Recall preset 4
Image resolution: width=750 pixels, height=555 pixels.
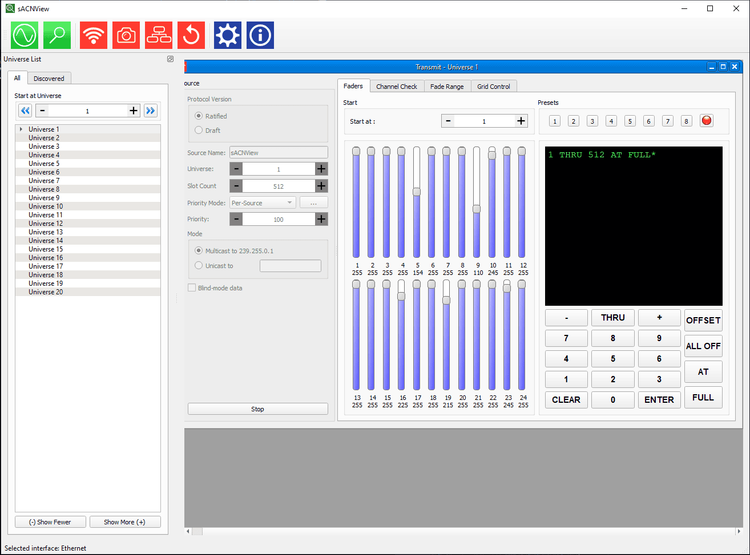pos(611,121)
